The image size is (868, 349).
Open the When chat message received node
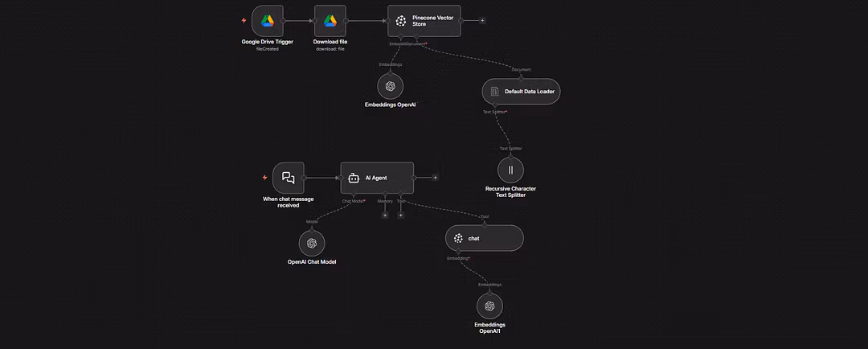coord(289,178)
